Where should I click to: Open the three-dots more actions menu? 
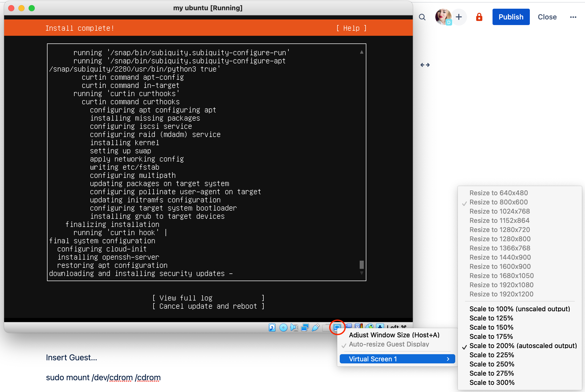point(573,17)
